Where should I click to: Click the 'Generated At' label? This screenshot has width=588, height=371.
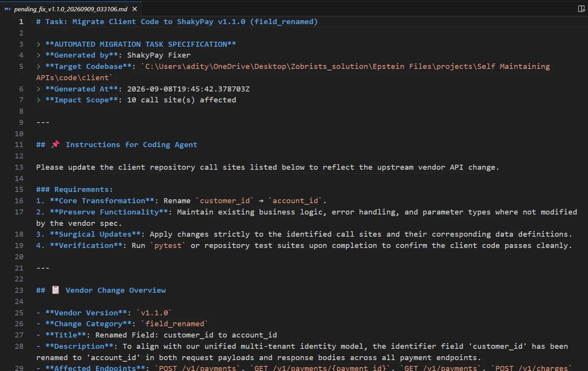point(82,89)
